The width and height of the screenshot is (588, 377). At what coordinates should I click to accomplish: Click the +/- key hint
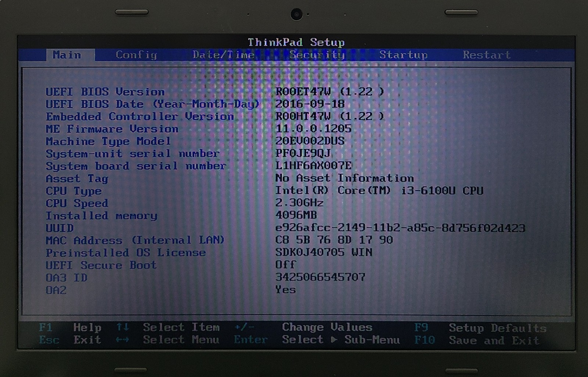point(244,327)
